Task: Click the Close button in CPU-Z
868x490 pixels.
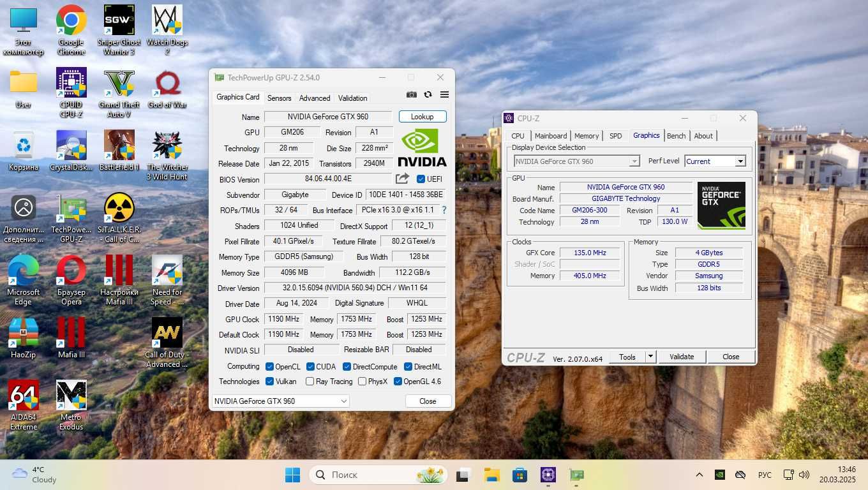Action: (x=731, y=357)
